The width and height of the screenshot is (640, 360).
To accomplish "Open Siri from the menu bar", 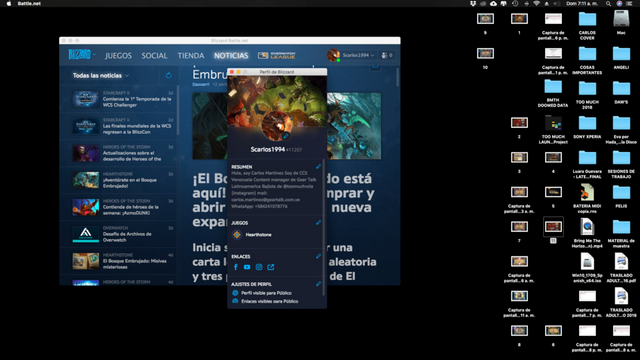I will 619,3.
